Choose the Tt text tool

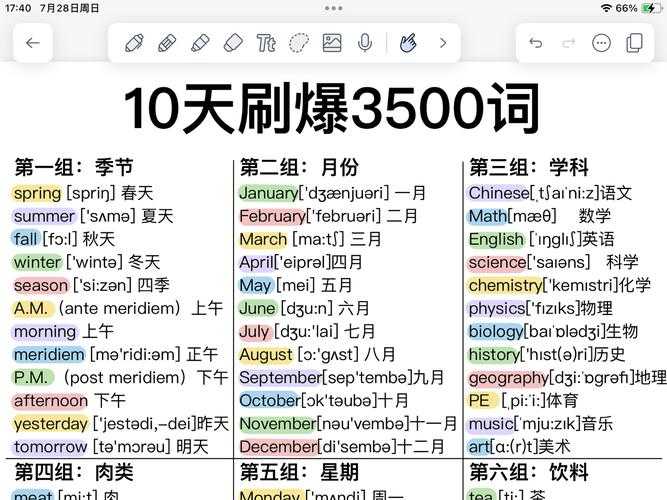(266, 43)
